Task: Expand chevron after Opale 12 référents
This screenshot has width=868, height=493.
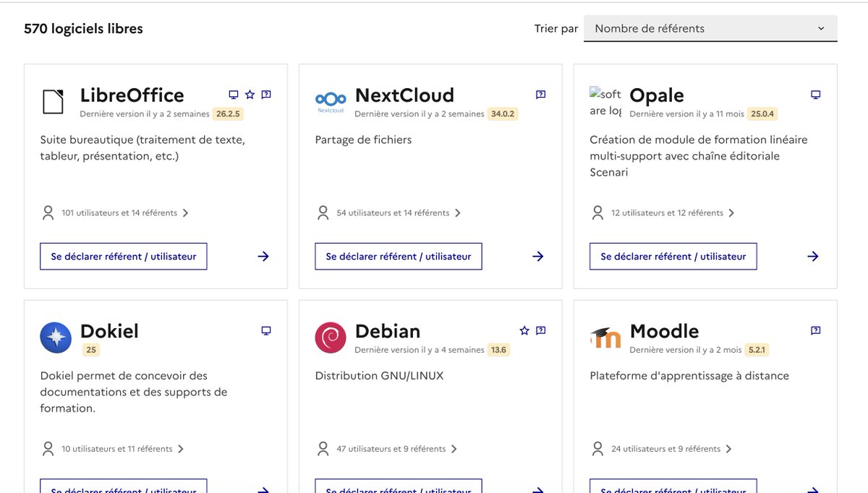Action: [x=731, y=213]
